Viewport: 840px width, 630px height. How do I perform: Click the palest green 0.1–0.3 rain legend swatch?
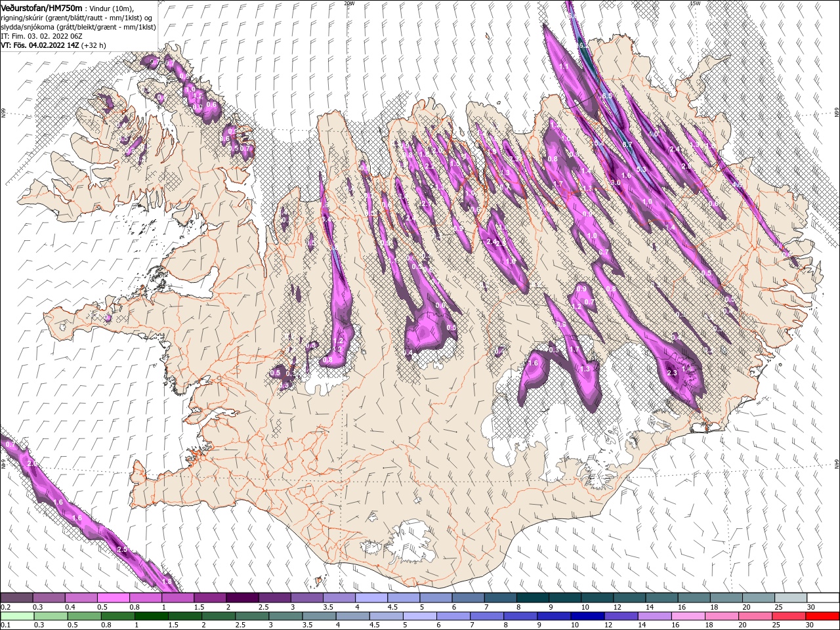(x=17, y=616)
